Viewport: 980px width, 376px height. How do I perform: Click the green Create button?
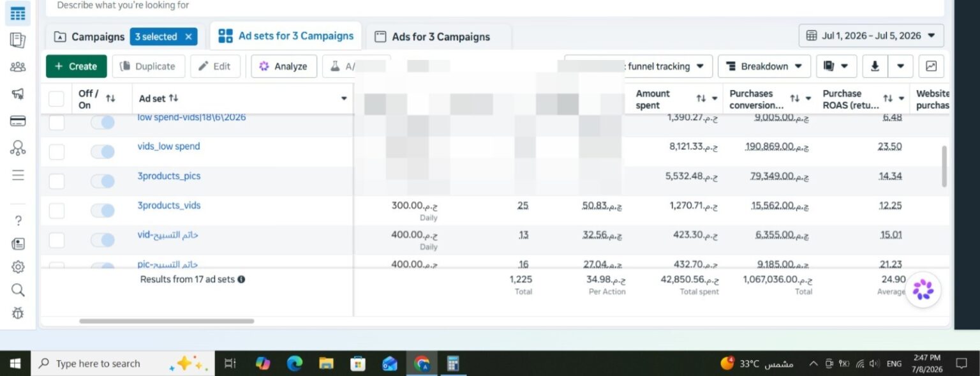click(x=77, y=66)
